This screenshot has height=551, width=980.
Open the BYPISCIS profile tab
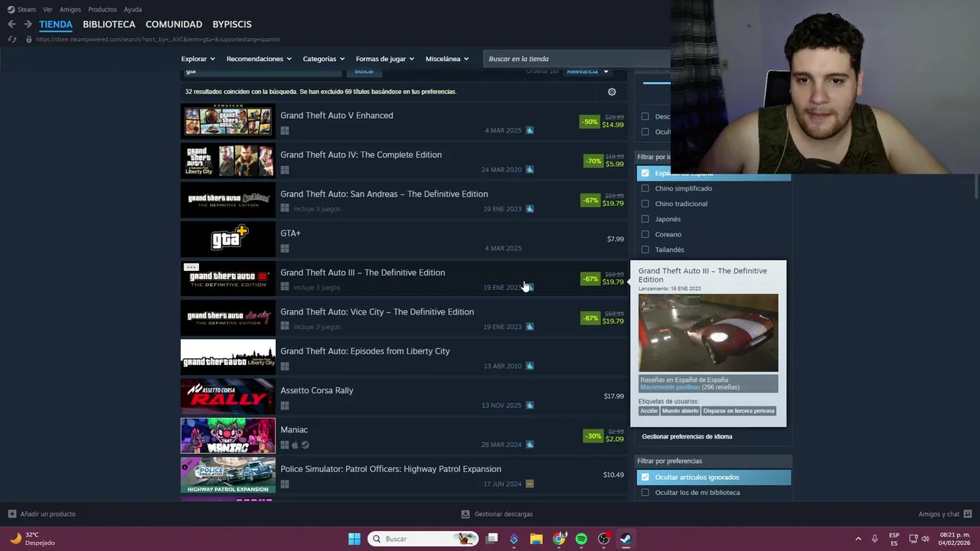(232, 24)
